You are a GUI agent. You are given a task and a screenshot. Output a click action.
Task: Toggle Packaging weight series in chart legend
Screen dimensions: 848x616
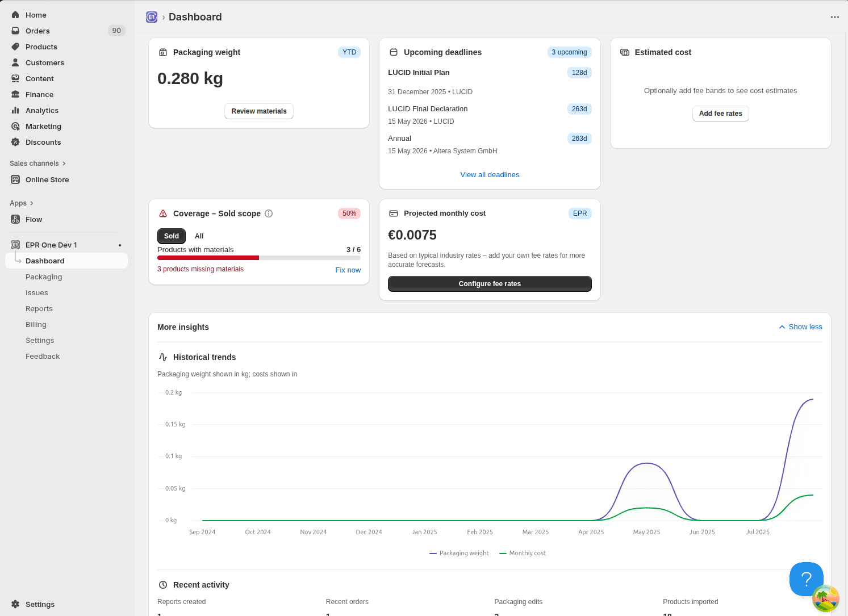coord(459,553)
